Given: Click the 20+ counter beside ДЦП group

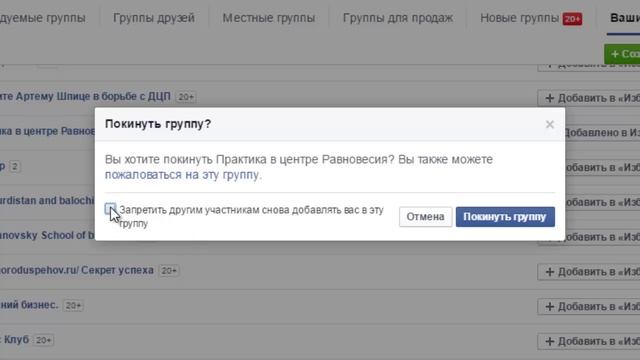Looking at the screenshot, I should click(186, 97).
